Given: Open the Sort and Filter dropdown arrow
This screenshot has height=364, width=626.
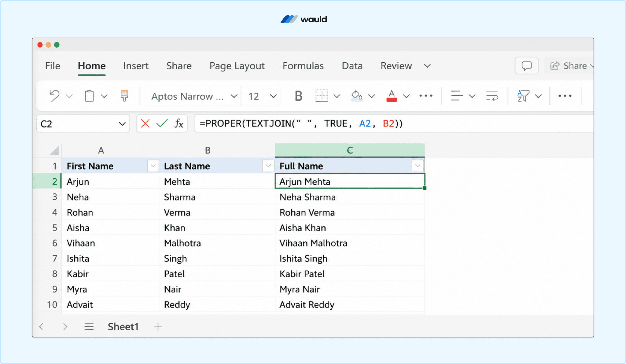Looking at the screenshot, I should tap(538, 96).
